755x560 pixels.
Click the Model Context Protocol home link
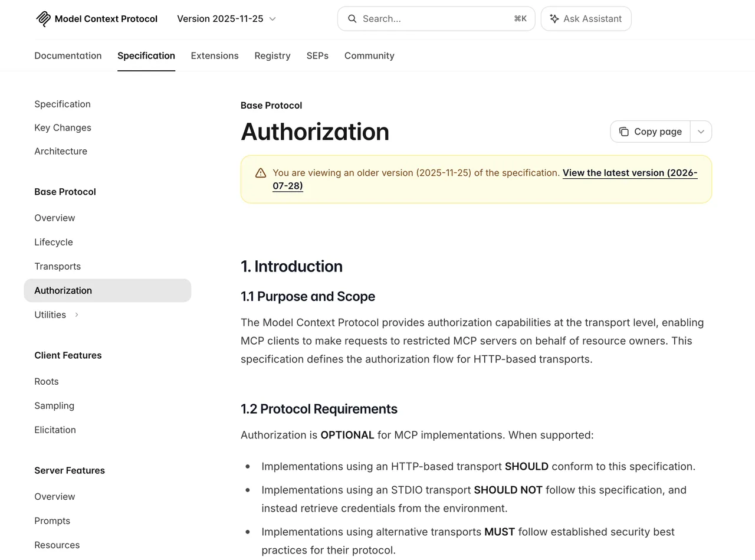[97, 19]
